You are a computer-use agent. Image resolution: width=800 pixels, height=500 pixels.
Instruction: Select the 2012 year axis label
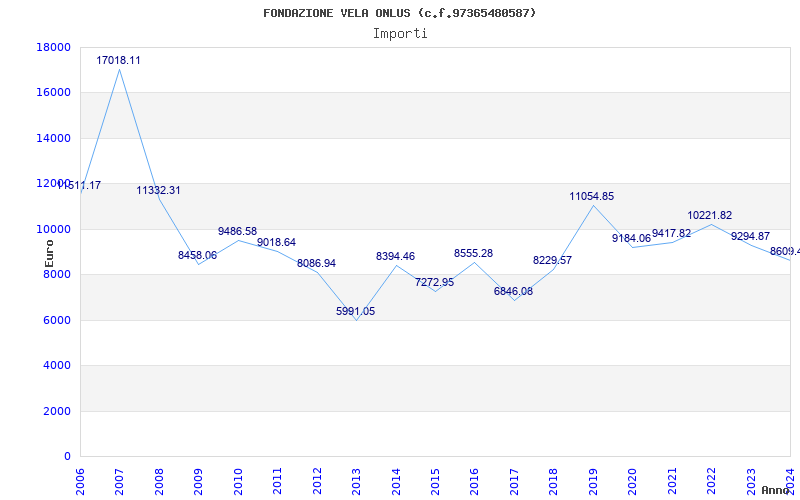(317, 481)
